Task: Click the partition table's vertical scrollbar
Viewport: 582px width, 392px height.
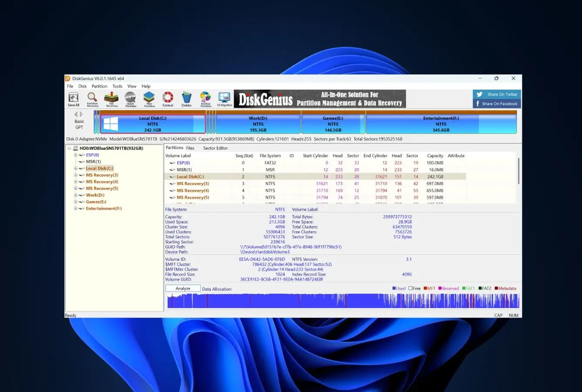Action: (518, 171)
